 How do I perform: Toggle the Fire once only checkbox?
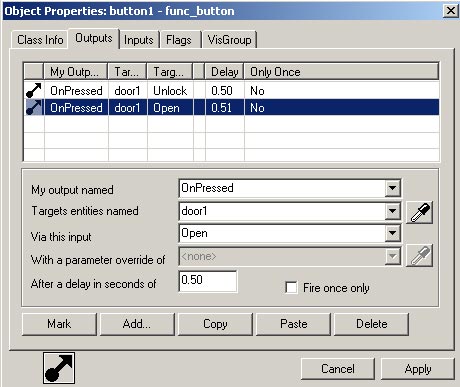pyautogui.click(x=291, y=287)
